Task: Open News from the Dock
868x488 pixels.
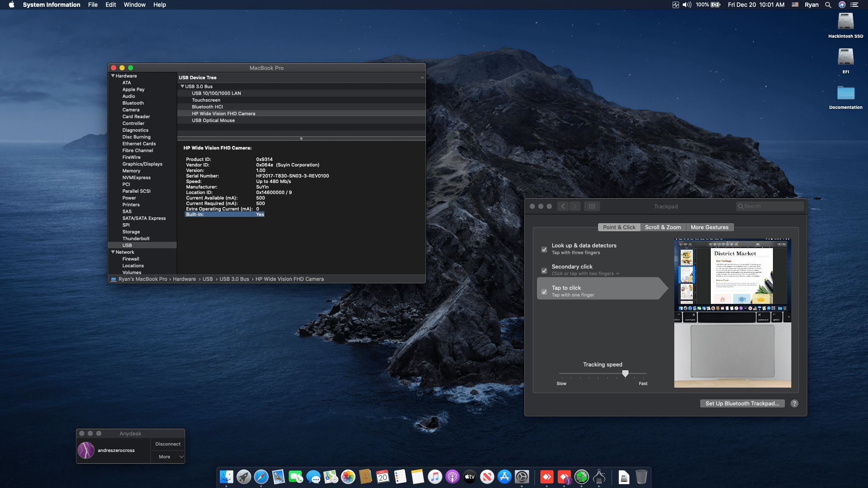Action: [487, 477]
